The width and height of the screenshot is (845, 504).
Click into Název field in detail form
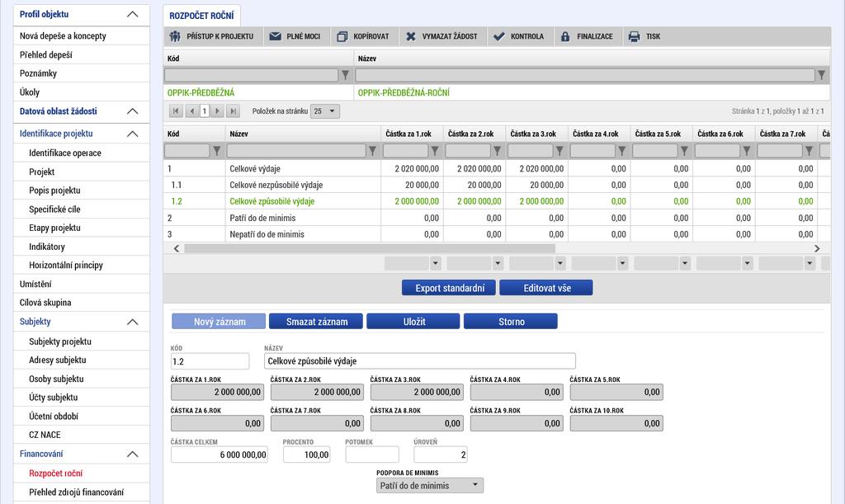point(420,361)
